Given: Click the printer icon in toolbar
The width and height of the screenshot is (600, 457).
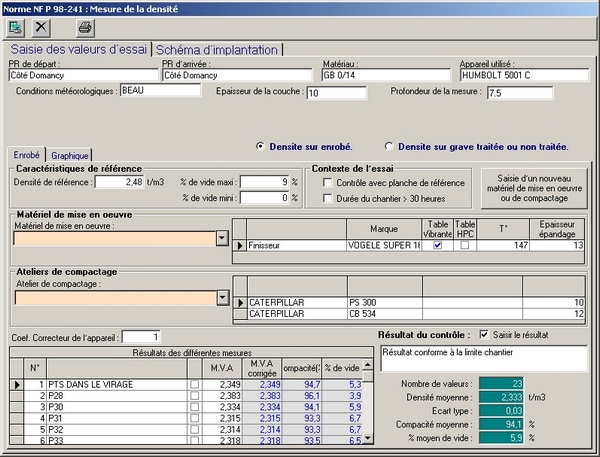Looking at the screenshot, I should [x=85, y=26].
